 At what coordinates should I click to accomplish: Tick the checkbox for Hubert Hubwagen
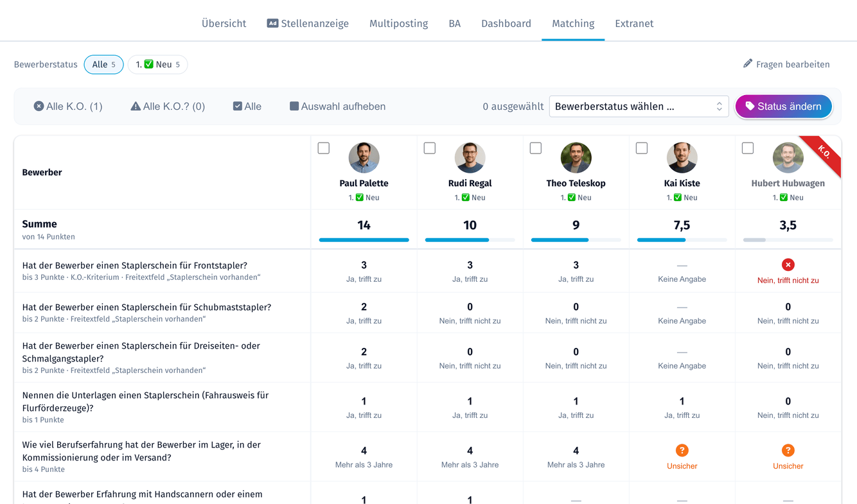[748, 148]
